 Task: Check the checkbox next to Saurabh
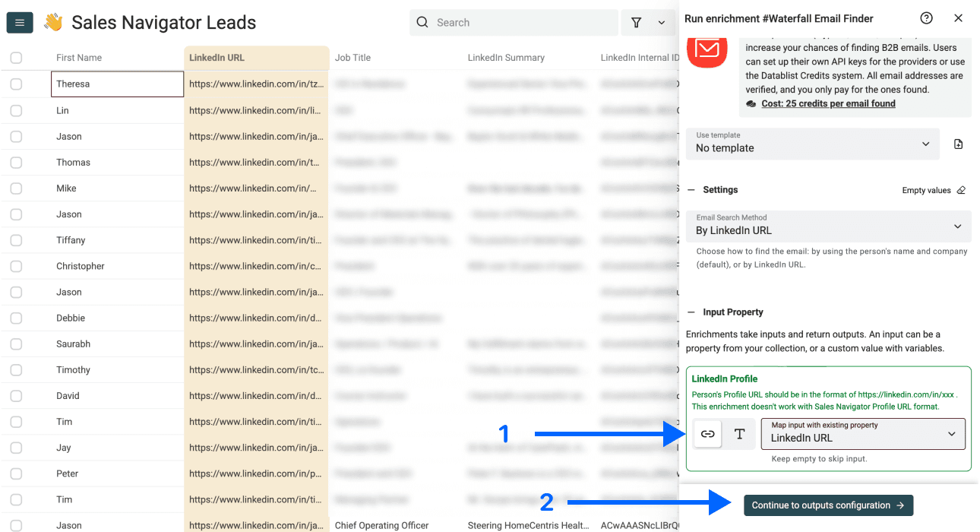pyautogui.click(x=16, y=344)
